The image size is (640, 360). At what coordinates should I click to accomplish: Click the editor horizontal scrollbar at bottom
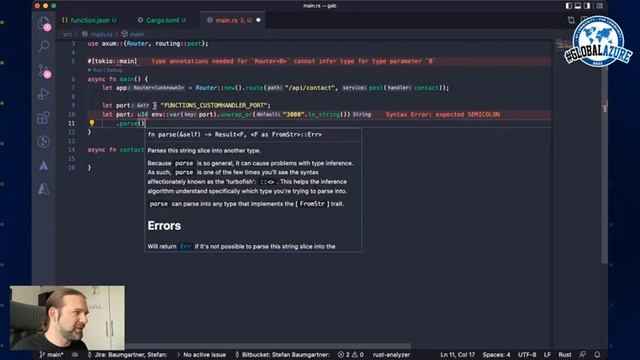pyautogui.click(x=267, y=347)
